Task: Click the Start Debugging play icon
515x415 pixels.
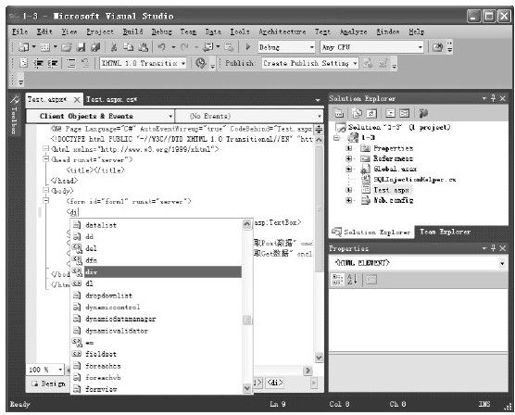Action: tap(248, 47)
